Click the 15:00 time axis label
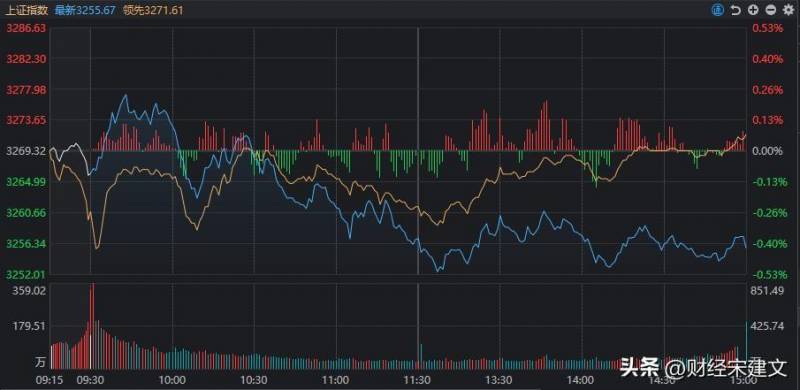This screenshot has width=800, height=390. pyautogui.click(x=744, y=380)
